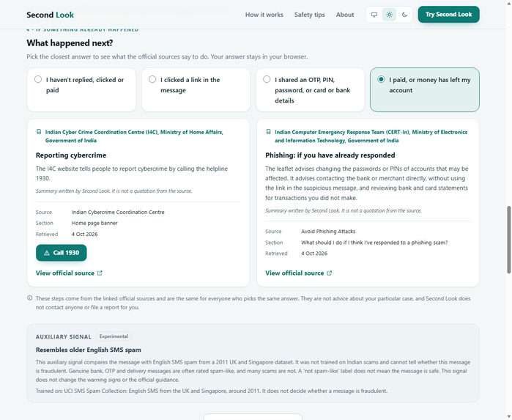Click Indian Computer Emergency Response Team heading link
Image resolution: width=512 pixels, height=420 pixels.
[371, 136]
